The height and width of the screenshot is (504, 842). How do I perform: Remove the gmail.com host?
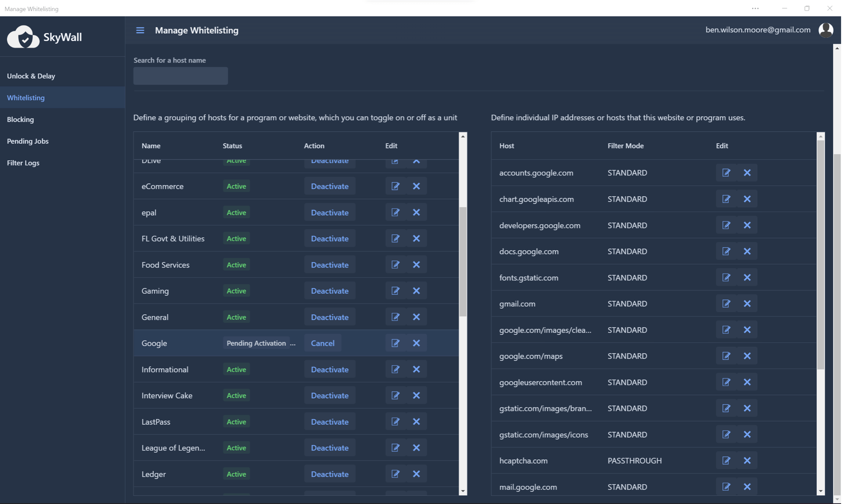[x=747, y=304]
